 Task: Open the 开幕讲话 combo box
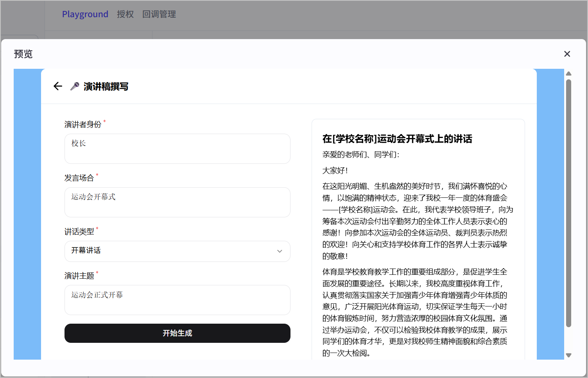(177, 251)
